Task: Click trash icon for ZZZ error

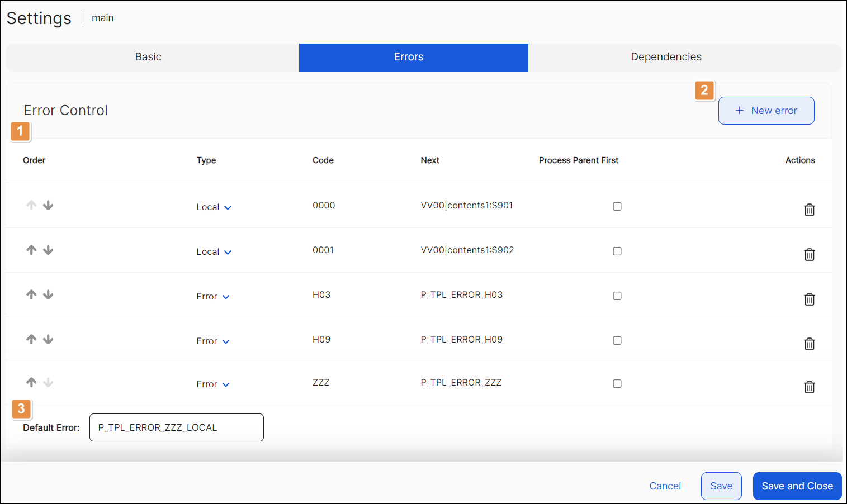Action: pyautogui.click(x=809, y=387)
